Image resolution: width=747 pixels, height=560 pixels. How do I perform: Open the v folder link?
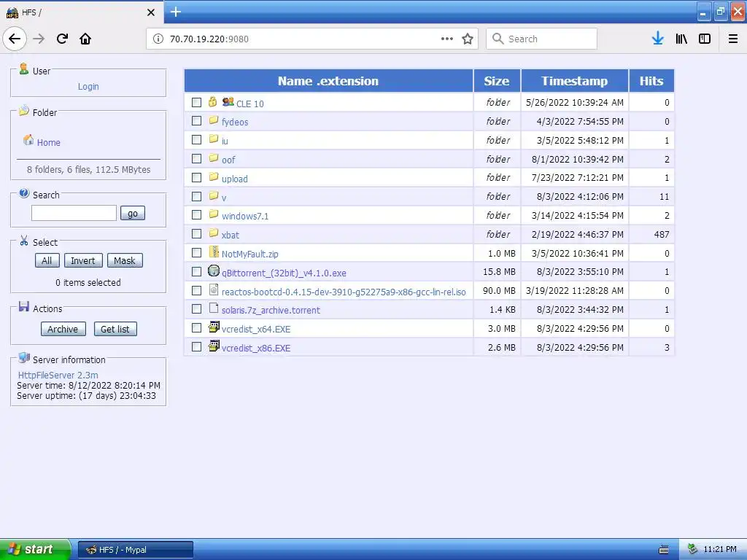click(x=224, y=198)
